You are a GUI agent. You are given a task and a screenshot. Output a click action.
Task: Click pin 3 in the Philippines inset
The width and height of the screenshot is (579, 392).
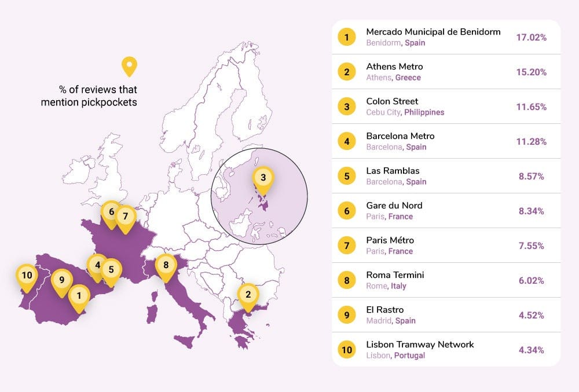coord(263,177)
